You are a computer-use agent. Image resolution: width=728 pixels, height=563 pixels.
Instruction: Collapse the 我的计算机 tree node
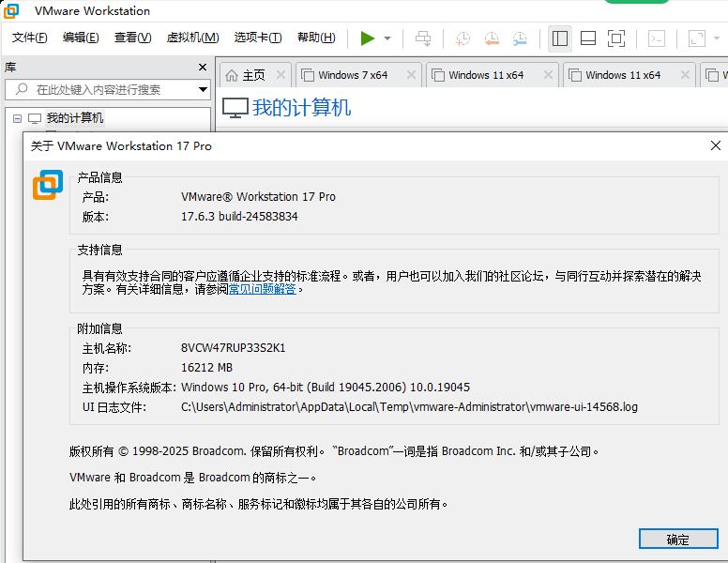click(17, 119)
